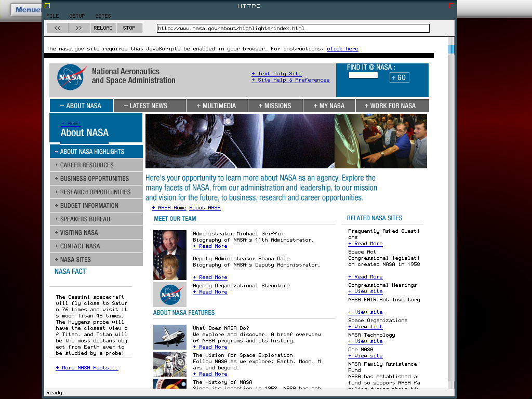Expand BUSINESS OPPORTUNITIES in the sidebar
Image resolution: width=532 pixels, height=399 pixels.
tap(96, 179)
